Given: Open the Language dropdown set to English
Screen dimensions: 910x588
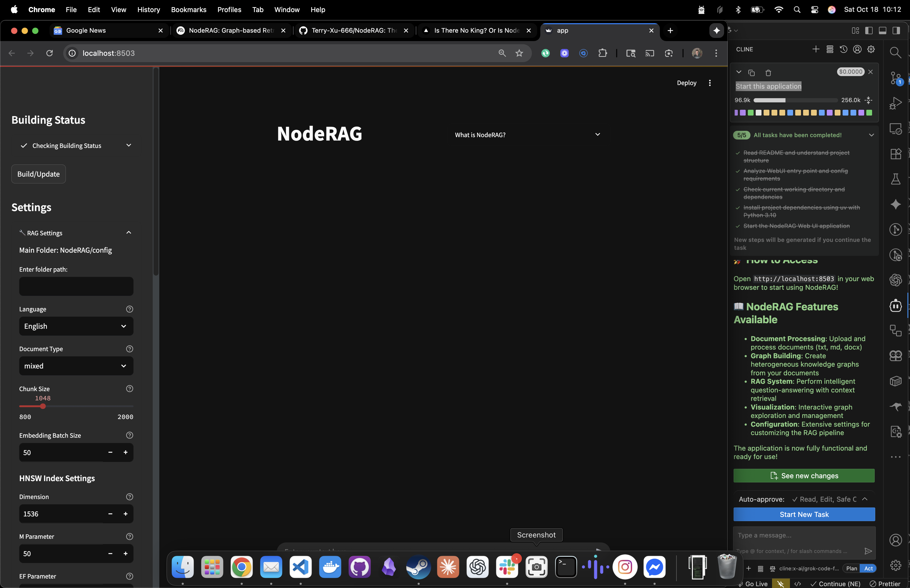Looking at the screenshot, I should tap(76, 326).
